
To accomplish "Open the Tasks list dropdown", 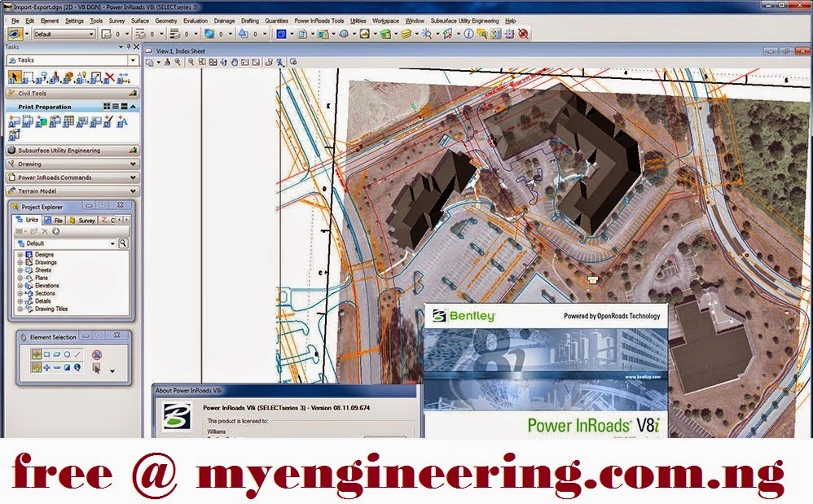I will point(133,60).
